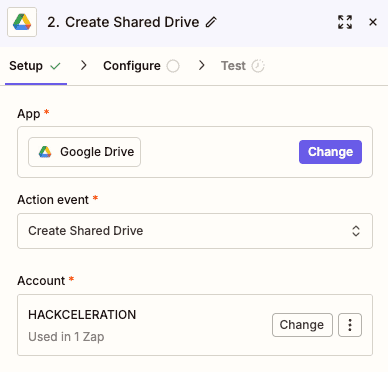Switch to the Configure tab

pyautogui.click(x=141, y=66)
